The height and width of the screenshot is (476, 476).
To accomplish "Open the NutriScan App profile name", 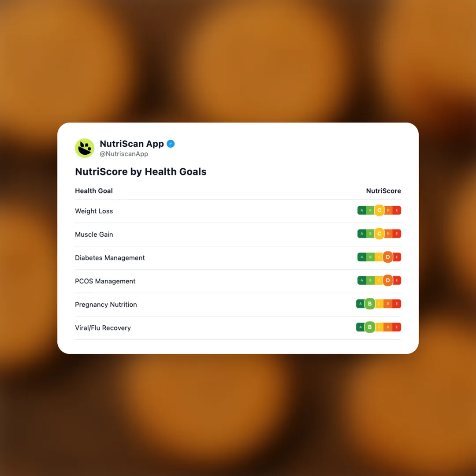I will 132,144.
